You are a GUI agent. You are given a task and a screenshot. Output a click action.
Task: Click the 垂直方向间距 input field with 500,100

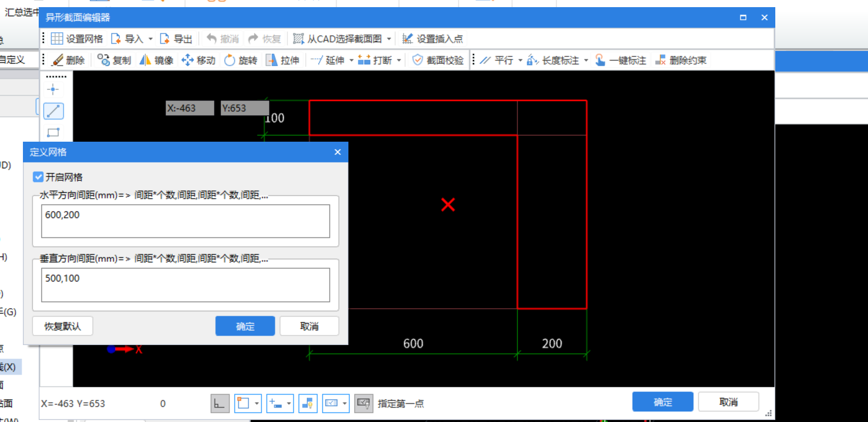185,285
